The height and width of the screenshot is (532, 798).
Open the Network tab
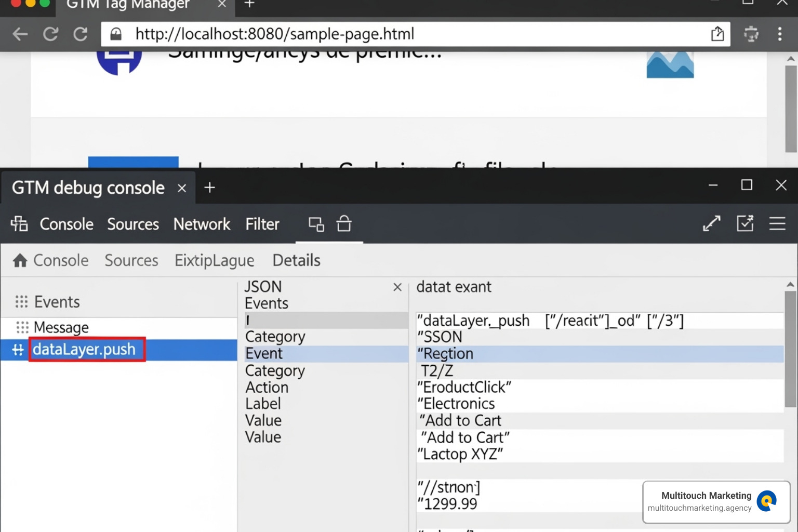click(x=202, y=224)
